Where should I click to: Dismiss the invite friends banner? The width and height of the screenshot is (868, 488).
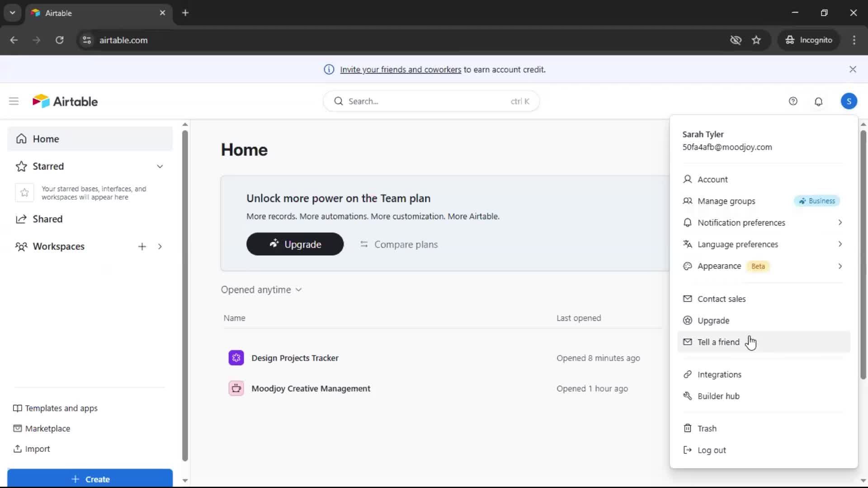point(853,69)
